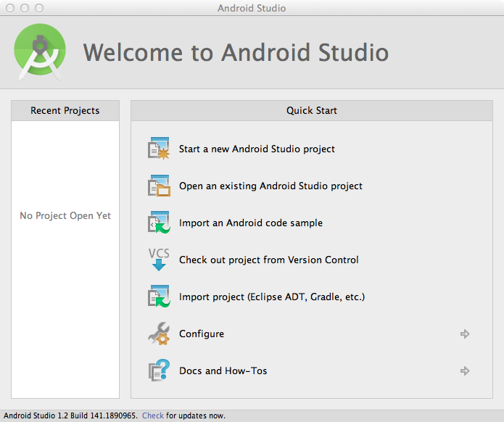Click the VCS checkout arrow icon

[x=159, y=260]
